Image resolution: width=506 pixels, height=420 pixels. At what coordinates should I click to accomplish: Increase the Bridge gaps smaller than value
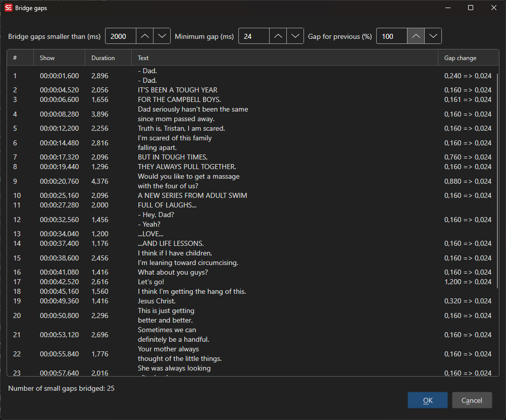(x=144, y=36)
